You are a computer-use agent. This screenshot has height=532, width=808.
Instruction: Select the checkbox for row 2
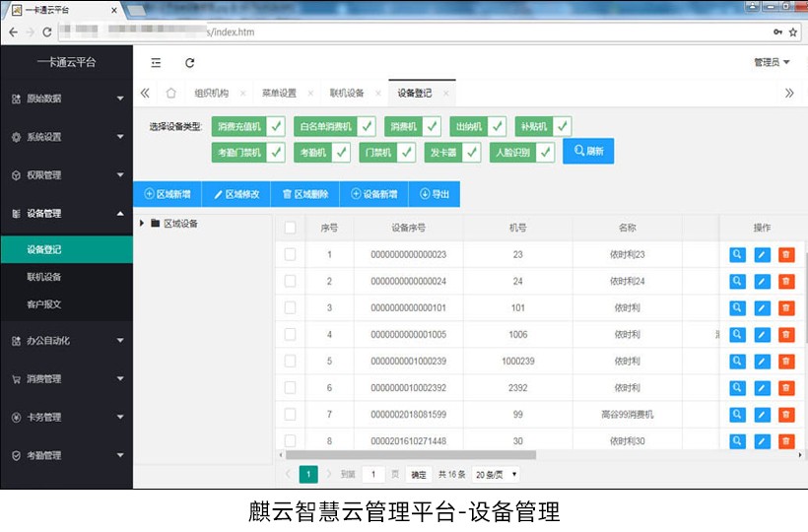click(x=290, y=281)
